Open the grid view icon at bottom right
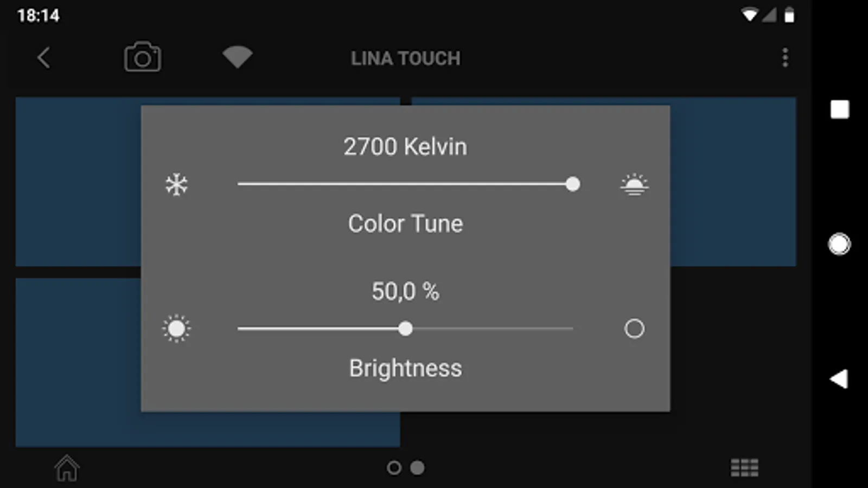Screen dimensions: 868x488 pyautogui.click(x=744, y=467)
